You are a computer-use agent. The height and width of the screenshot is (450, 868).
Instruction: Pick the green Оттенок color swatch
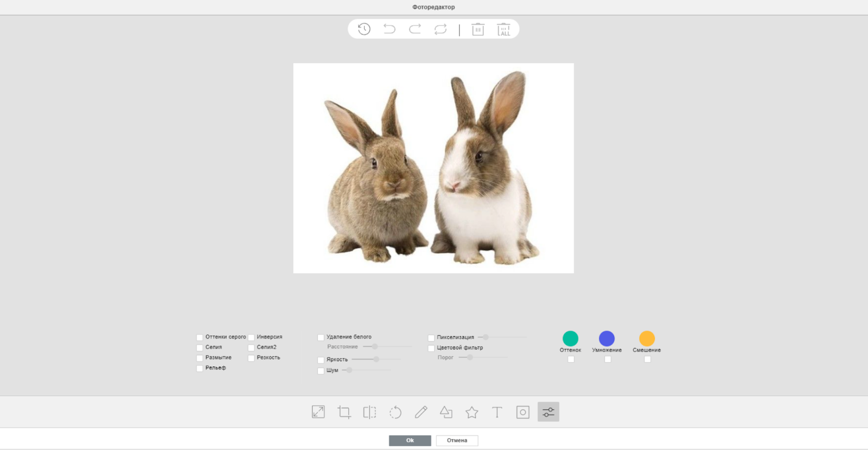pos(570,338)
